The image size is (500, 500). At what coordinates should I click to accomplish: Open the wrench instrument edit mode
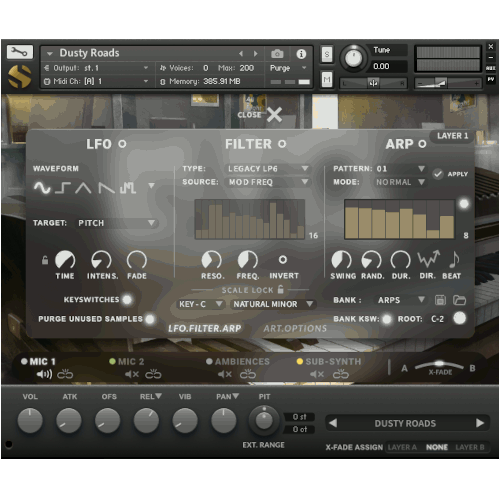point(20,52)
